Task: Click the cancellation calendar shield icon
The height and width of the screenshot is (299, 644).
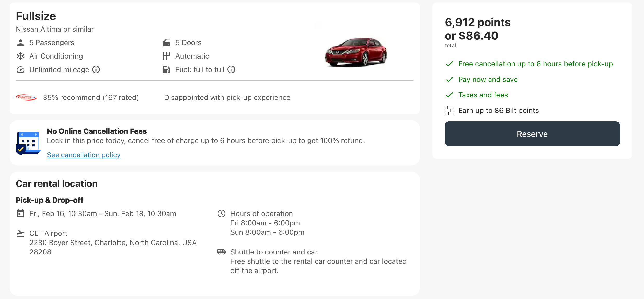Action: pyautogui.click(x=28, y=143)
